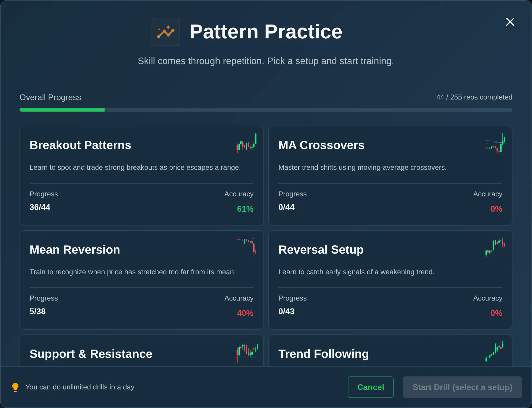The image size is (532, 408).
Task: Select the Breakout Patterns setup card title
Action: [x=80, y=145]
